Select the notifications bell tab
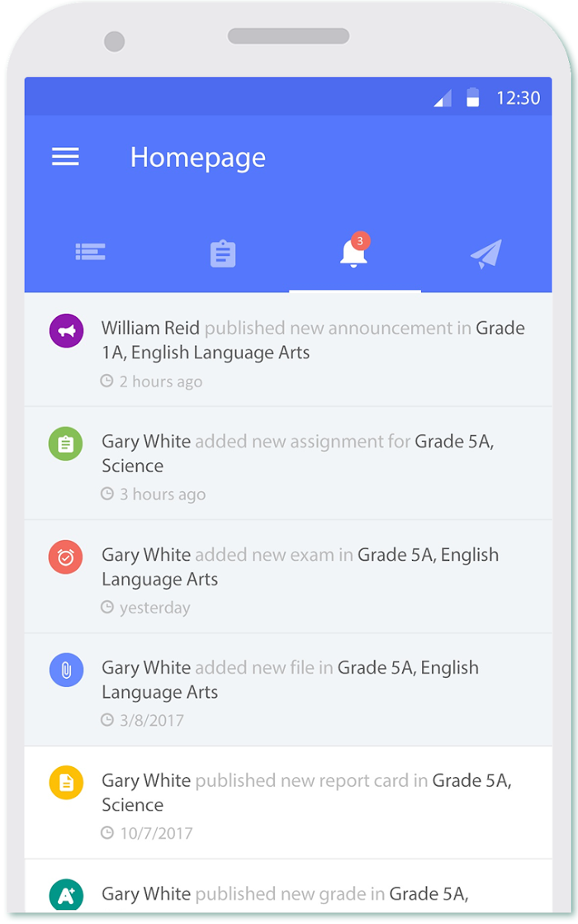 [x=353, y=254]
